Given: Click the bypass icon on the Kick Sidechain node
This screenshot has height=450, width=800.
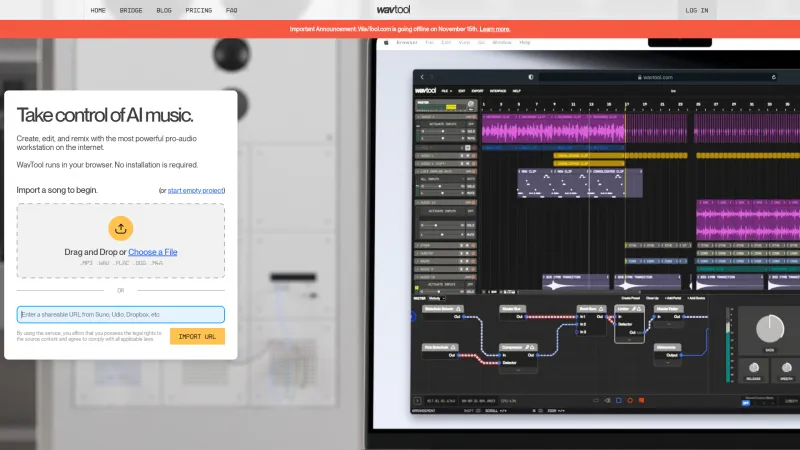Looking at the screenshot, I should pos(453,347).
